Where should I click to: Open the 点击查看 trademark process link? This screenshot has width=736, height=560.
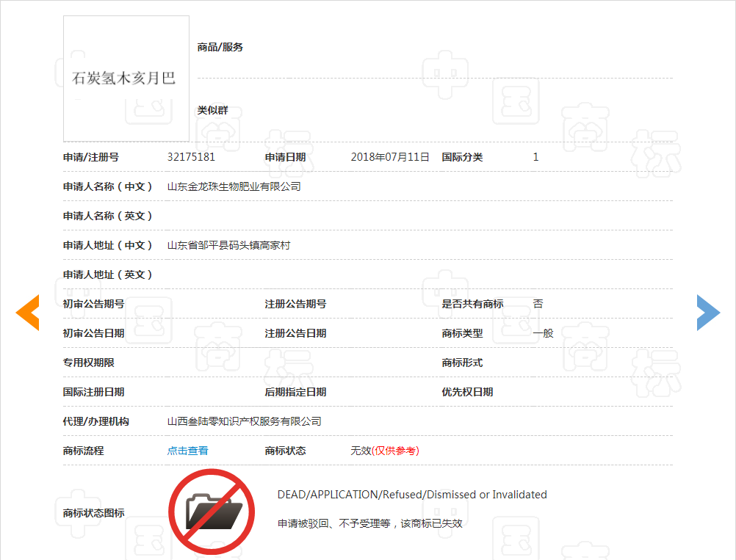pyautogui.click(x=187, y=451)
